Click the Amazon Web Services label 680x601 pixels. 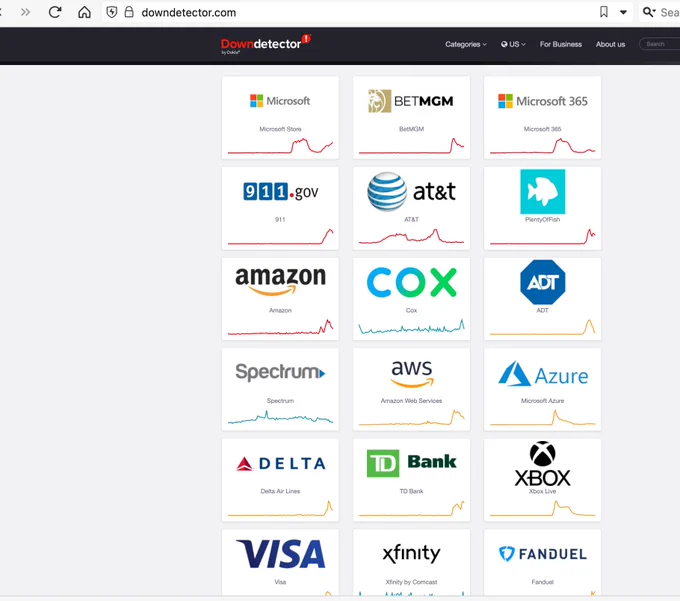point(411,401)
